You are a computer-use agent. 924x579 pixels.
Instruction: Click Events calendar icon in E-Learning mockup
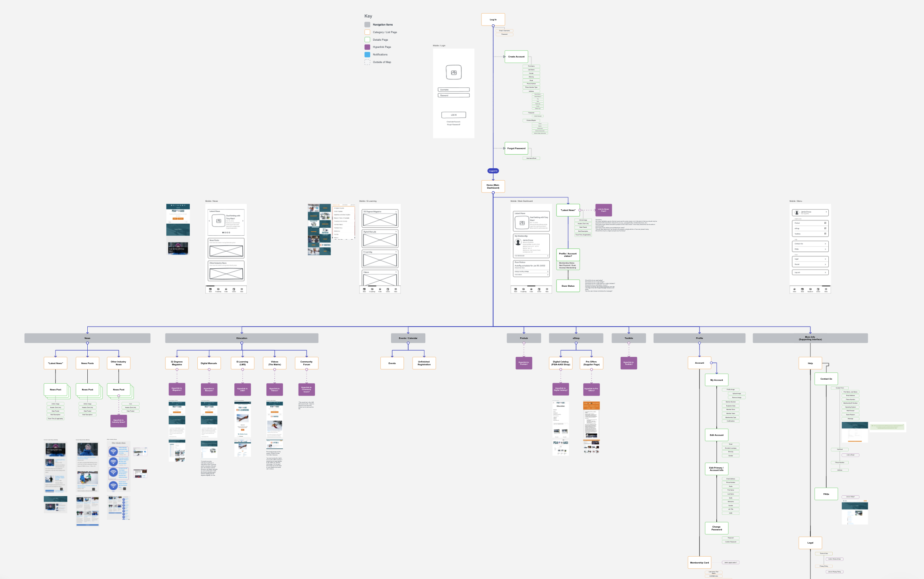coord(388,289)
